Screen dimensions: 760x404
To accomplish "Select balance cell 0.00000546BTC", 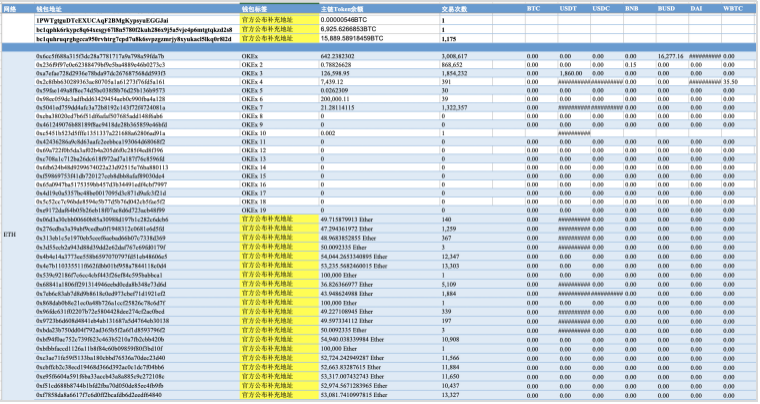I will click(344, 20).
